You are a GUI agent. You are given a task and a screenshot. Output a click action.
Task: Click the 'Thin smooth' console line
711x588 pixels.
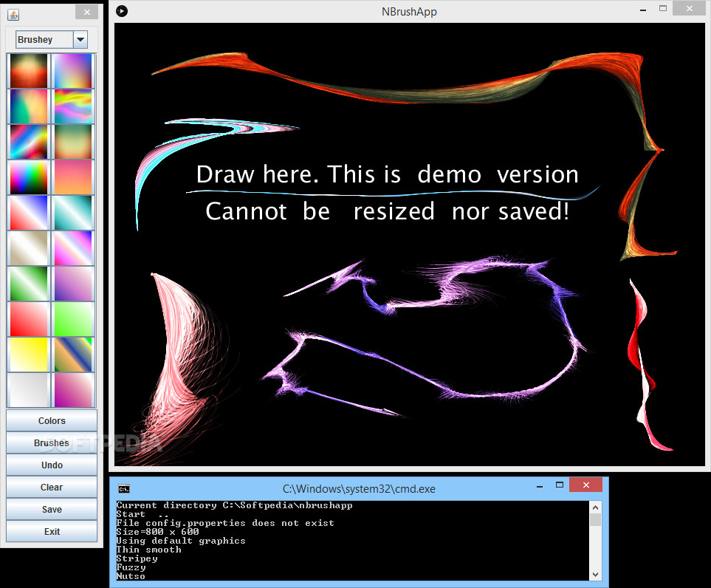148,550
